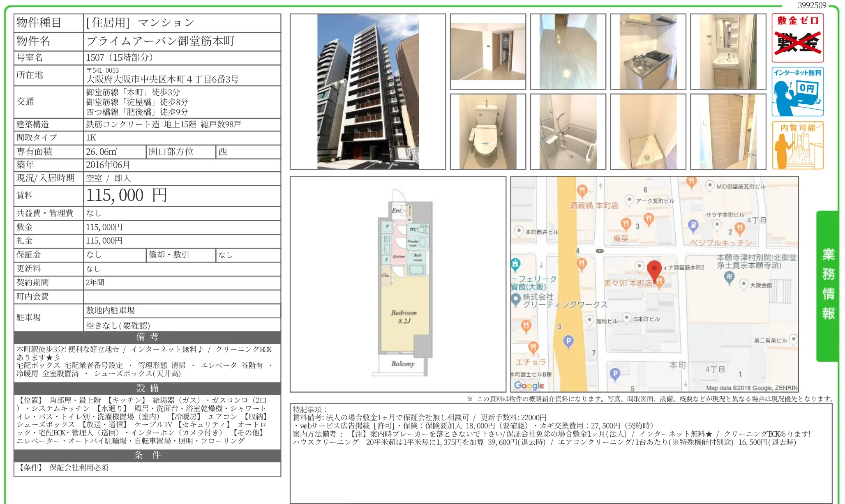Click the marker near エチョラ
The height and width of the screenshot is (504, 845).
click(x=533, y=348)
